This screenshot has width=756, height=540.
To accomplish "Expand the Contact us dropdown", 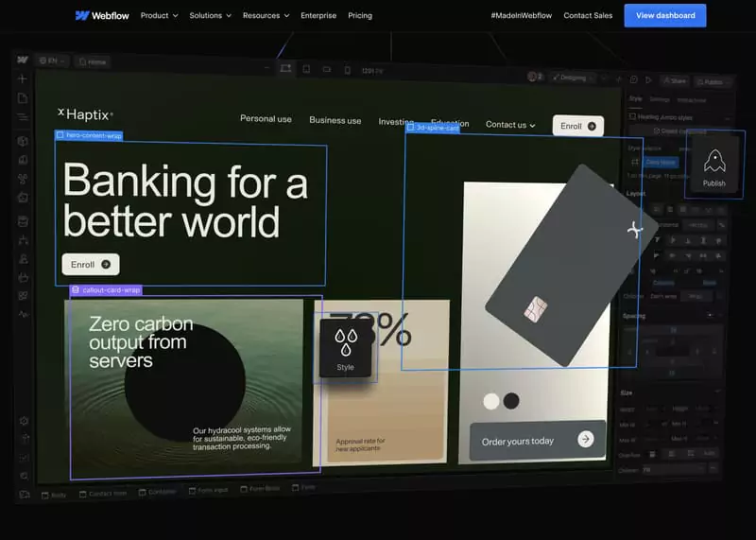I will [510, 125].
